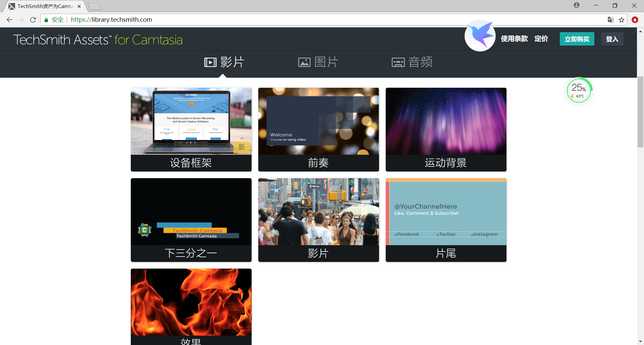
Task: Click the browser profile icon
Action: pyautogui.click(x=576, y=5)
